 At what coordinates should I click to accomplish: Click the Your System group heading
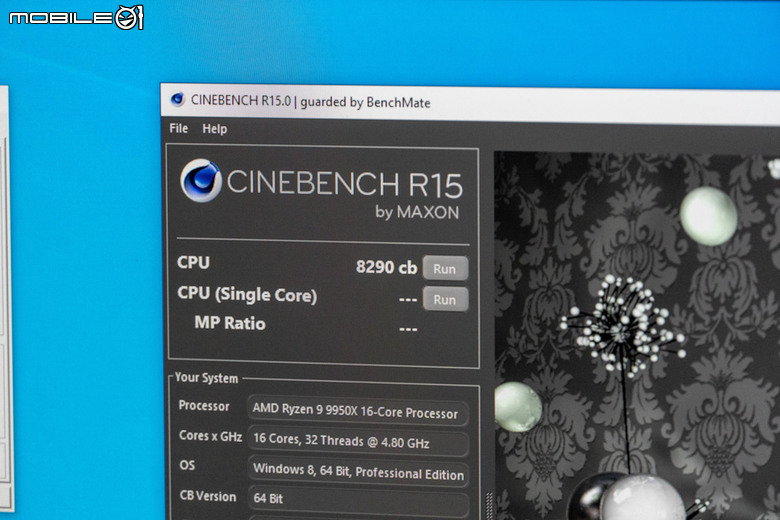pyautogui.click(x=206, y=378)
